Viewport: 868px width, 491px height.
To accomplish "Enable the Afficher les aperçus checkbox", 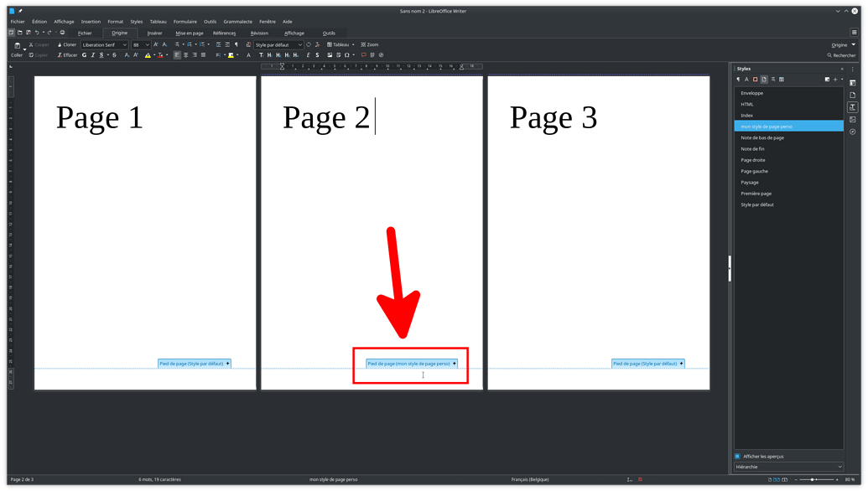I will coord(736,455).
